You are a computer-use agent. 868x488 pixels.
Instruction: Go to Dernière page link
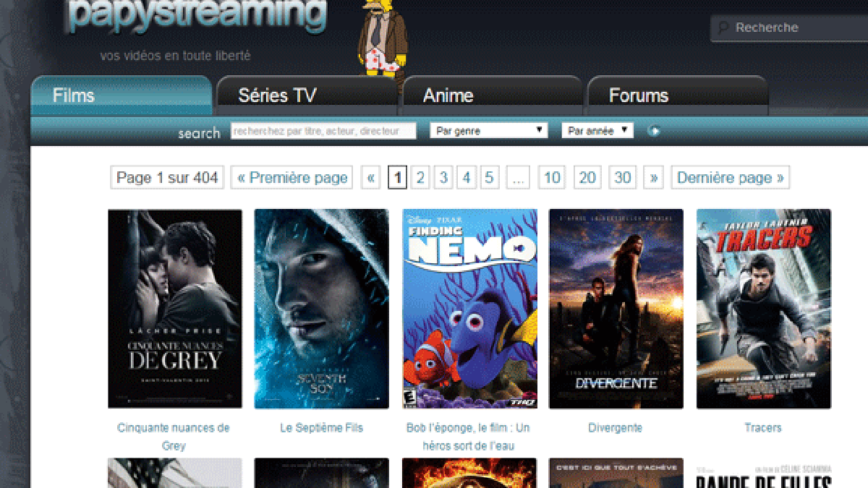click(x=730, y=177)
